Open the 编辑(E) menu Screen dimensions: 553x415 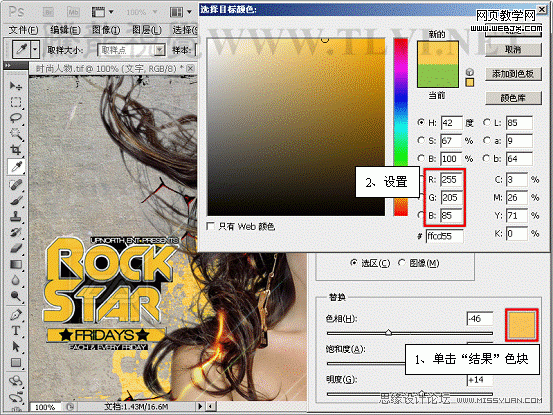point(65,30)
